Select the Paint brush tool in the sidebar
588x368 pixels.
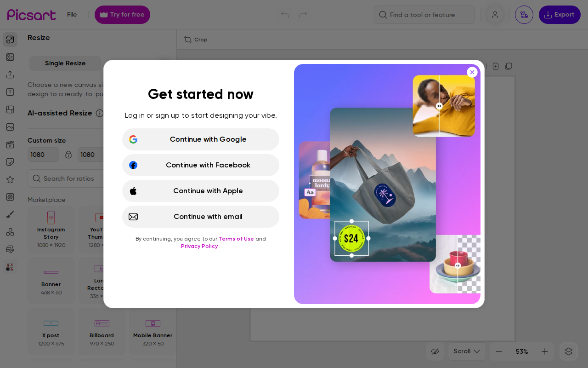coord(10,214)
